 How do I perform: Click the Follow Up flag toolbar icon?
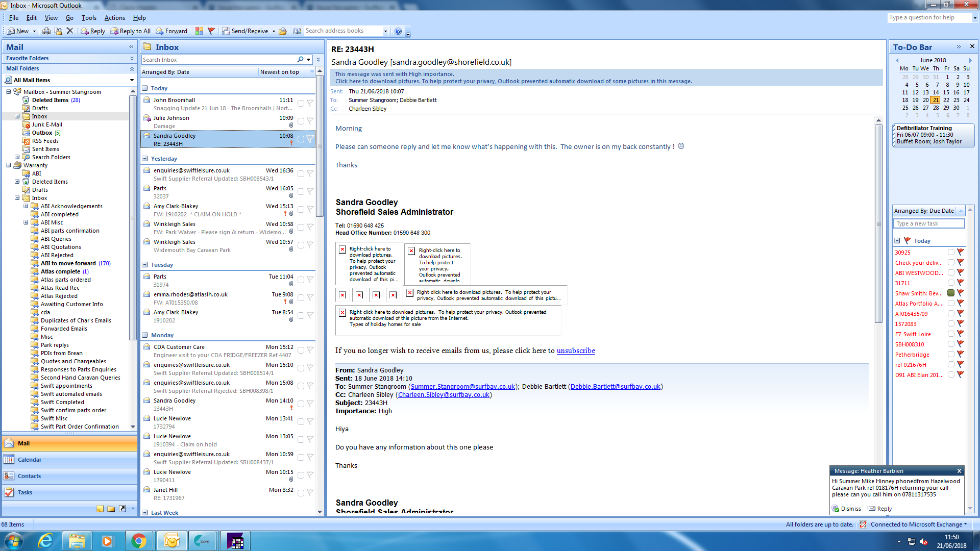[211, 31]
